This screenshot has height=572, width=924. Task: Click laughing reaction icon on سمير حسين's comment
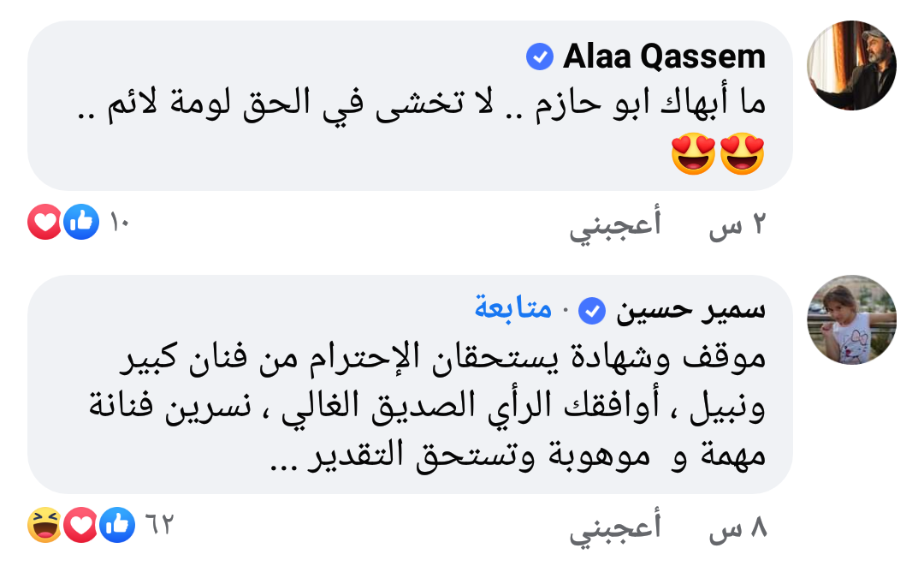pyautogui.click(x=44, y=524)
